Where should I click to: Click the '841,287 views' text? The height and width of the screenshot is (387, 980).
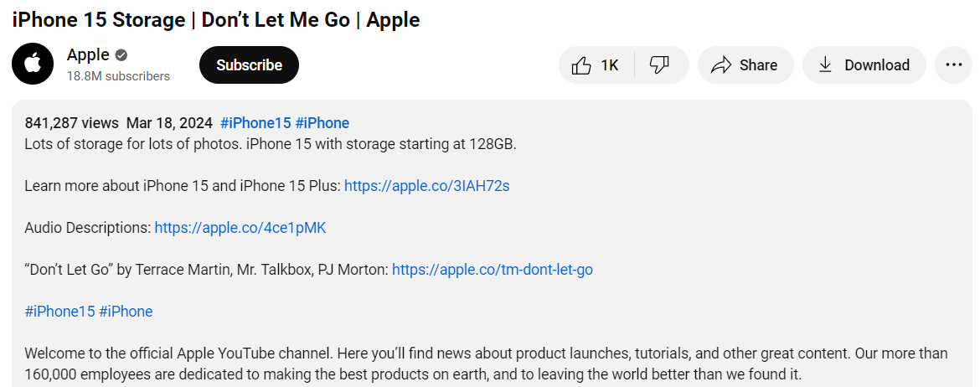point(71,122)
